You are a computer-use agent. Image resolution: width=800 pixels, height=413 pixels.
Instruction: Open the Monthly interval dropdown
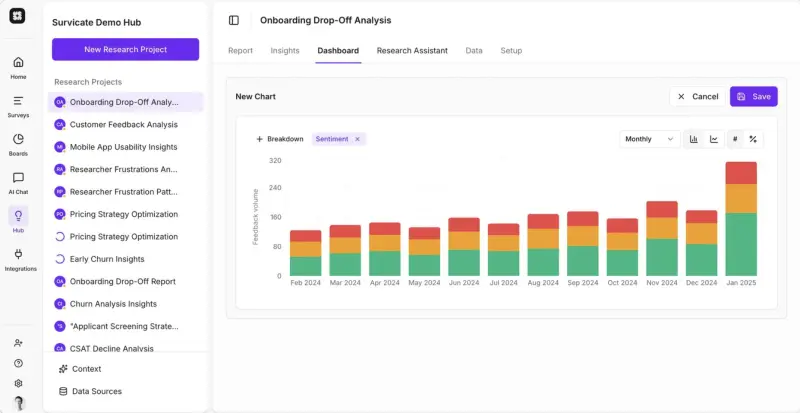pyautogui.click(x=649, y=139)
